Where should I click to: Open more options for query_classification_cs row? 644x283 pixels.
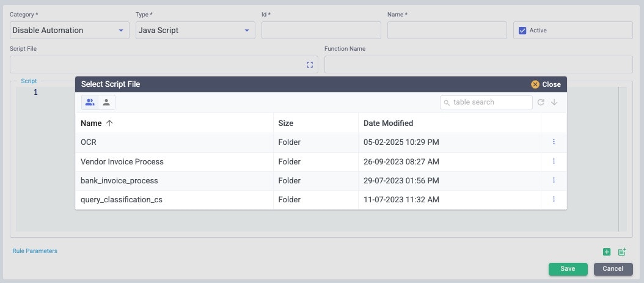click(x=554, y=199)
